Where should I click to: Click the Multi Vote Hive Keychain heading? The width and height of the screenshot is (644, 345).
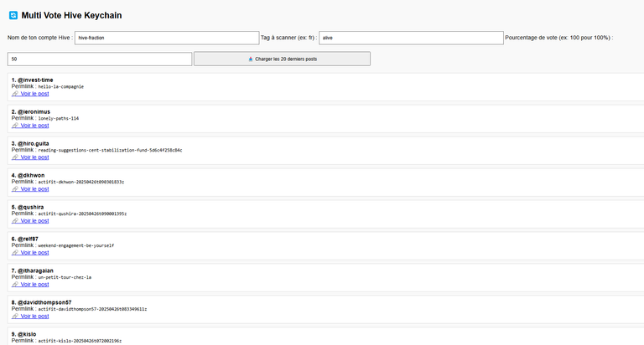(71, 15)
